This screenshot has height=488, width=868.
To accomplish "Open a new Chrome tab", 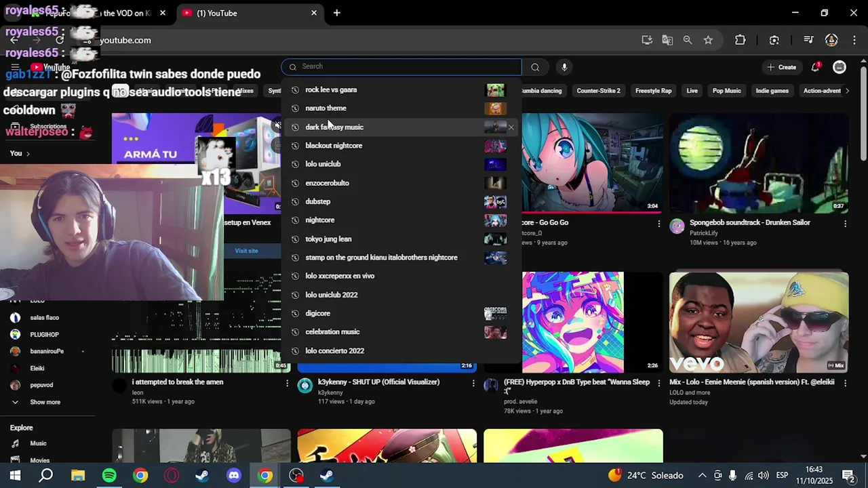I will [336, 13].
